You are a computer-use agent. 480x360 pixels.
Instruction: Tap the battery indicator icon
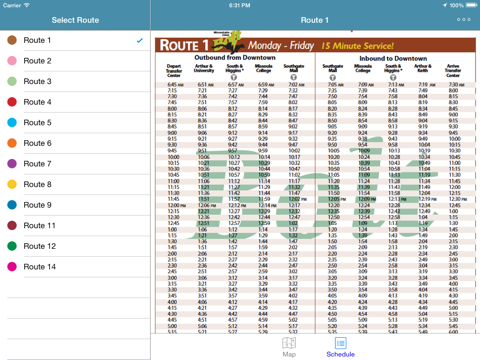(472, 5)
